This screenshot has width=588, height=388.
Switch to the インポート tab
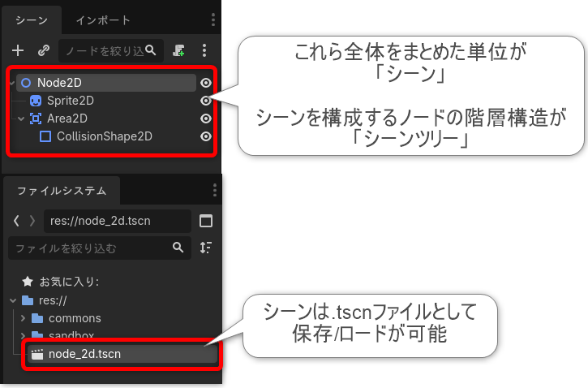click(x=103, y=20)
